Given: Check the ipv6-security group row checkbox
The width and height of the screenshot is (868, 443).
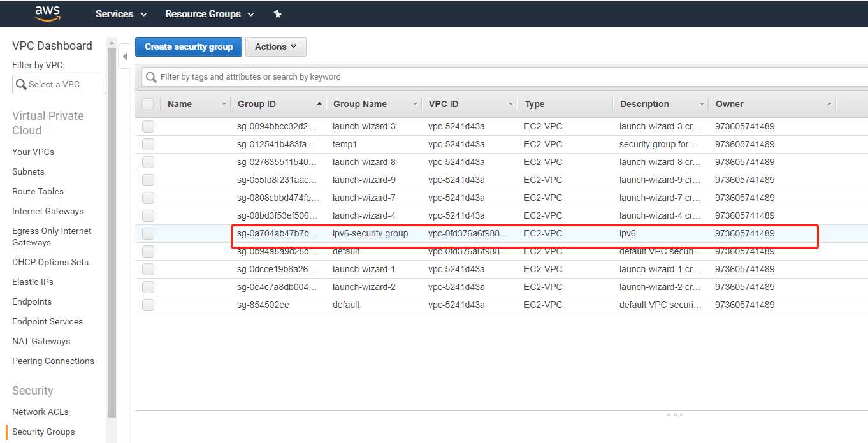Looking at the screenshot, I should pos(148,233).
